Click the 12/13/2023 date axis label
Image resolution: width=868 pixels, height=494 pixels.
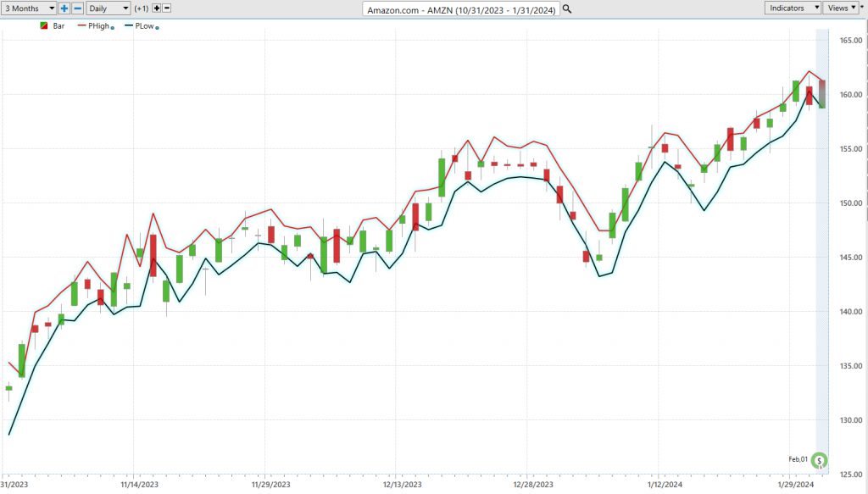[x=402, y=485]
